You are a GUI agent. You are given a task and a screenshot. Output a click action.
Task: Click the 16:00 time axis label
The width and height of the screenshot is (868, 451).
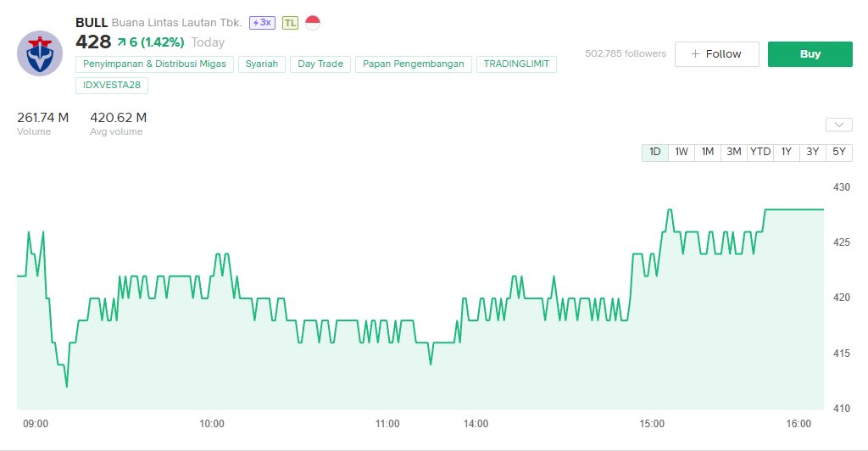pyautogui.click(x=798, y=424)
